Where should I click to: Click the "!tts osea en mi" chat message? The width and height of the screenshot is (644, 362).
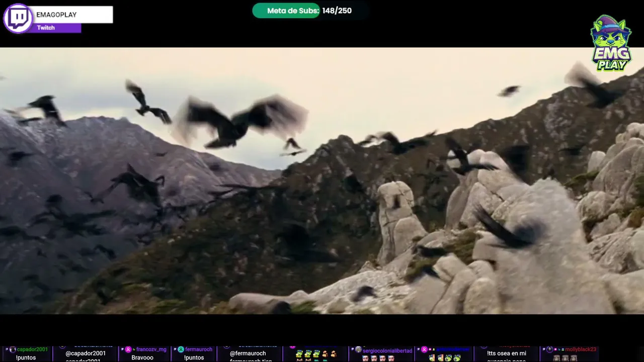click(x=506, y=353)
